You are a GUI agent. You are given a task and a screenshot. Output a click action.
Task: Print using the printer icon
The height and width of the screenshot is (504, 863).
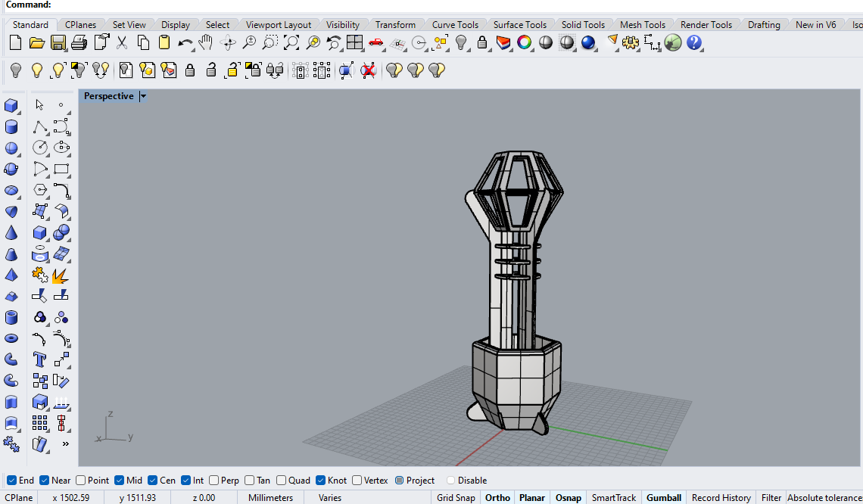[x=79, y=42]
